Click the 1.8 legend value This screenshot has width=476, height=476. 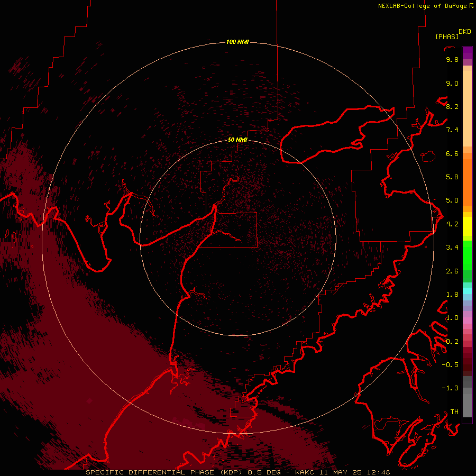pyautogui.click(x=452, y=295)
